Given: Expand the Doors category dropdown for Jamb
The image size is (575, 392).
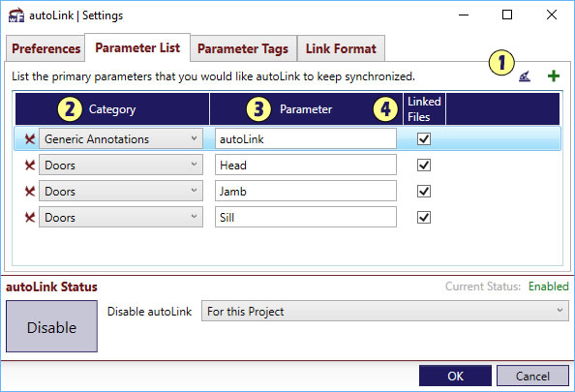Looking at the screenshot, I should point(121,191).
